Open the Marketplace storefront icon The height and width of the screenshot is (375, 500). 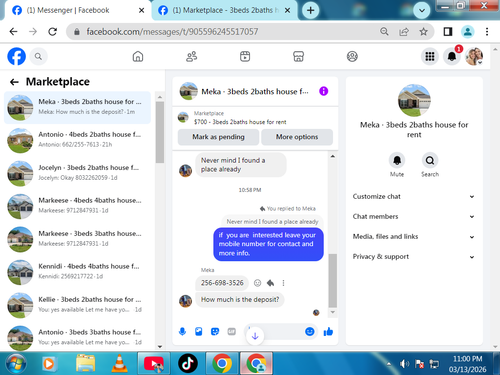pos(298,57)
